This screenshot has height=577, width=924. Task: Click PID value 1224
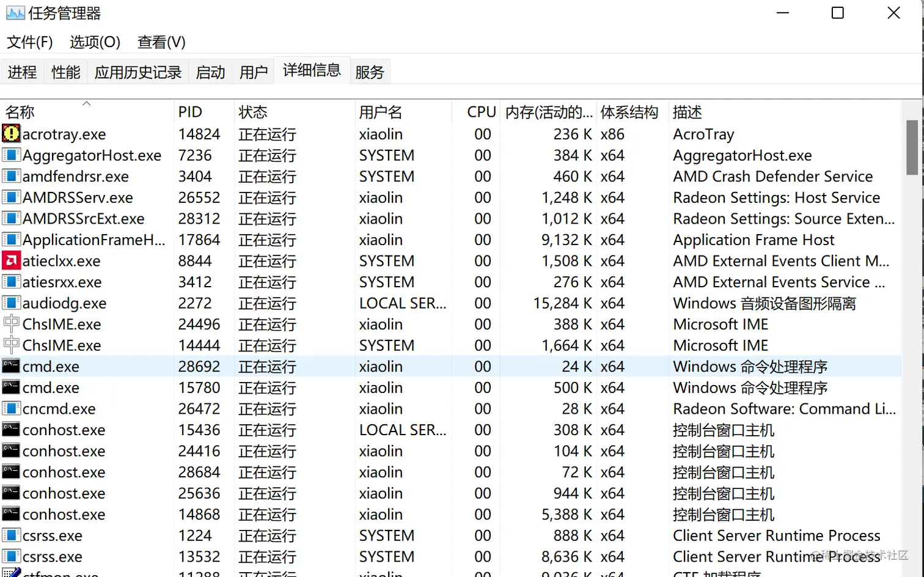coord(195,535)
